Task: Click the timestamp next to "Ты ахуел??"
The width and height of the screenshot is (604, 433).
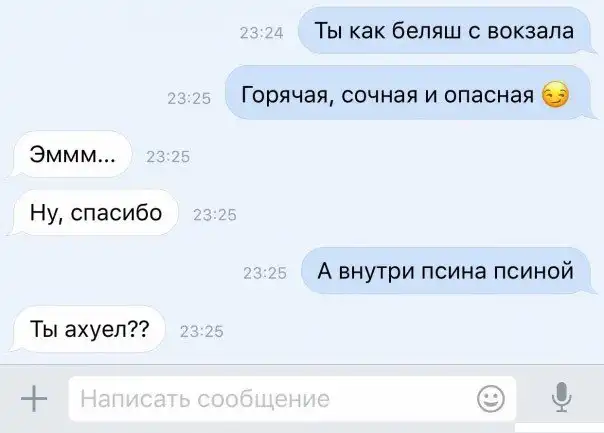Action: (202, 332)
